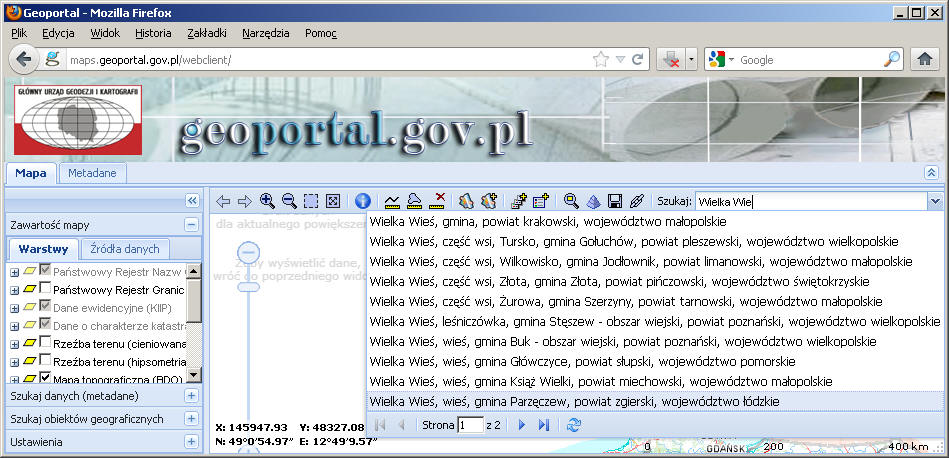
Task: Expand Szukaj danych (metadane) panel
Action: [x=191, y=396]
